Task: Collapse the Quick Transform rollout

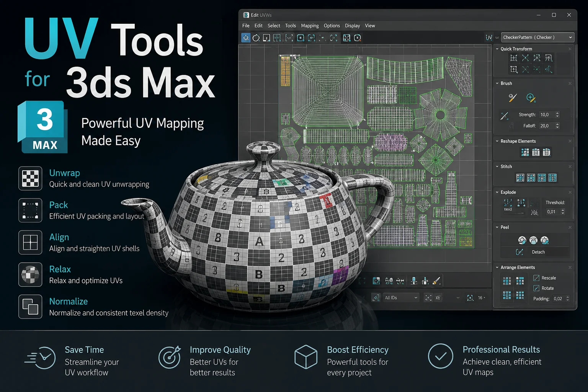Action: (x=497, y=49)
